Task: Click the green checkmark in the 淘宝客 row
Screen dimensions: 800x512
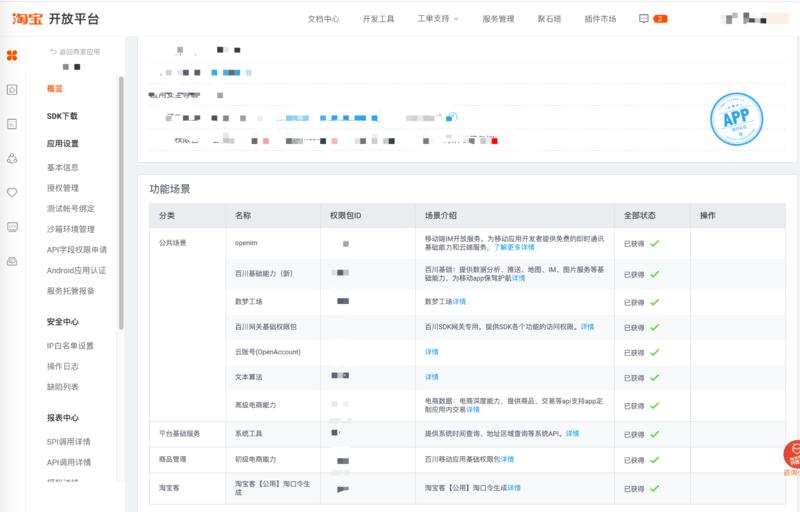Action: pos(655,488)
